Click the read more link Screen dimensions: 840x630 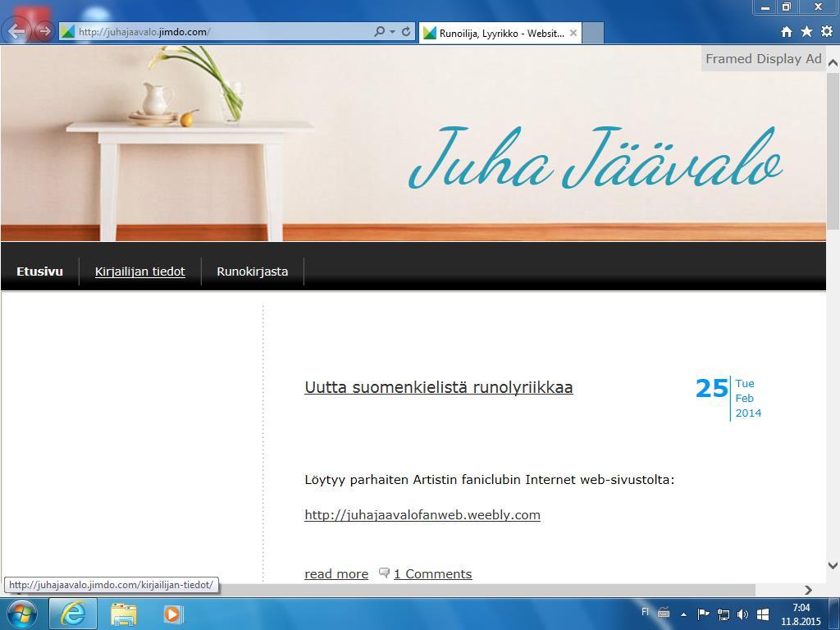(x=336, y=573)
